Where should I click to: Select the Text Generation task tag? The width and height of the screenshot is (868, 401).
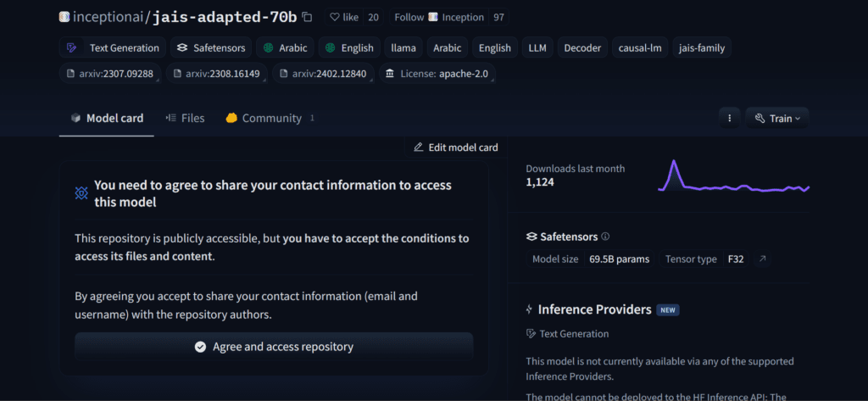(x=113, y=47)
